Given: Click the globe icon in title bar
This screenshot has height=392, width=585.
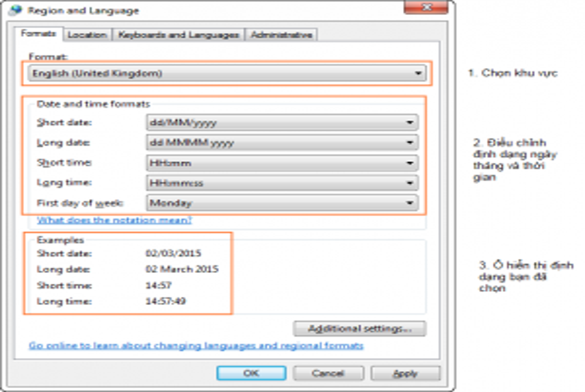Looking at the screenshot, I should click(16, 10).
